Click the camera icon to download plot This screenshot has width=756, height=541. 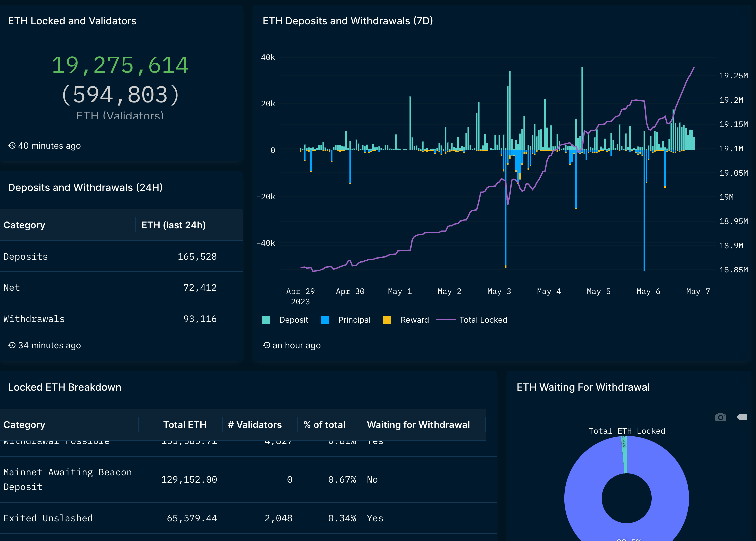pyautogui.click(x=720, y=417)
